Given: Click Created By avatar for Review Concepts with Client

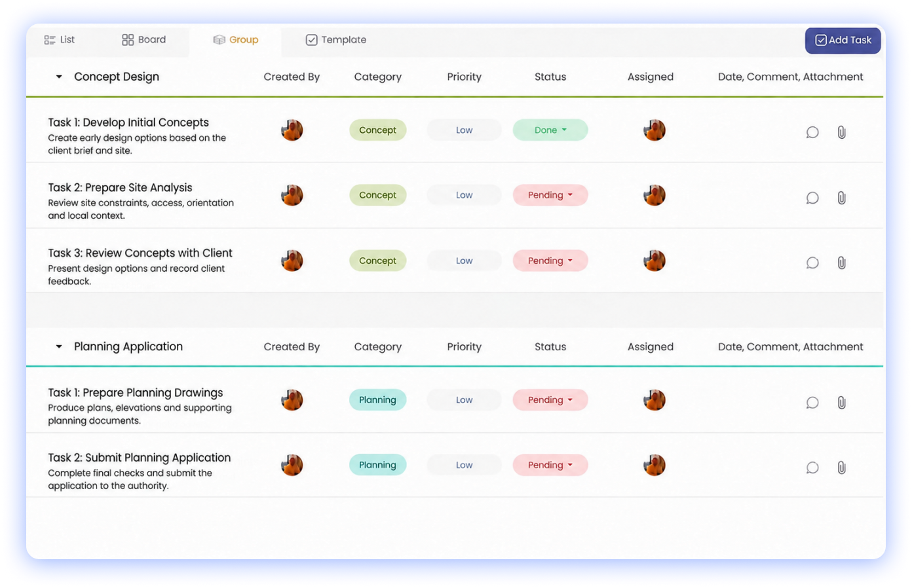Looking at the screenshot, I should tap(292, 261).
